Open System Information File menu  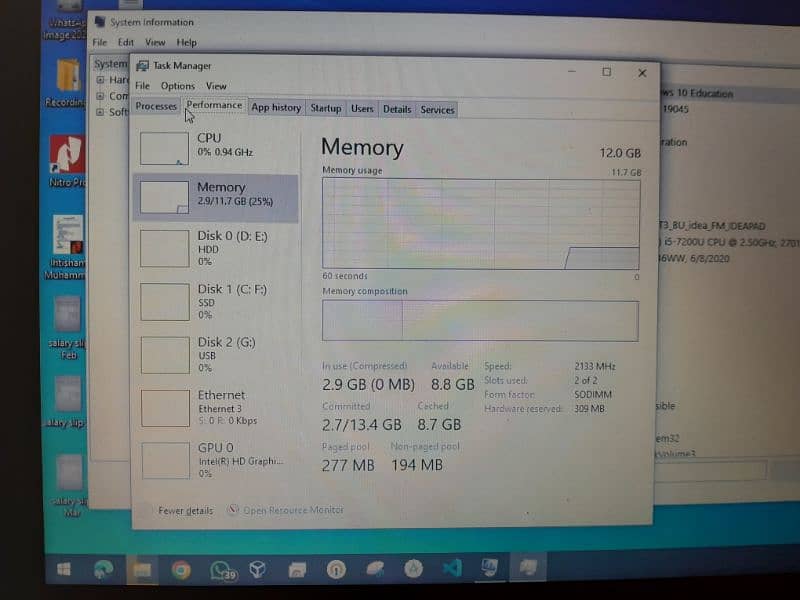tap(100, 42)
